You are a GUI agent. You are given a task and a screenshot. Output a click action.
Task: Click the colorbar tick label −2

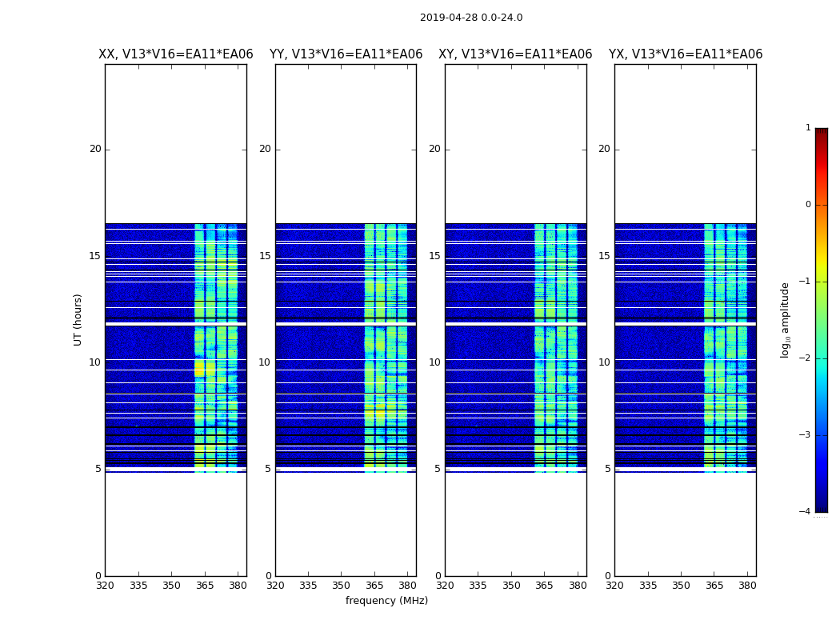tap(806, 358)
